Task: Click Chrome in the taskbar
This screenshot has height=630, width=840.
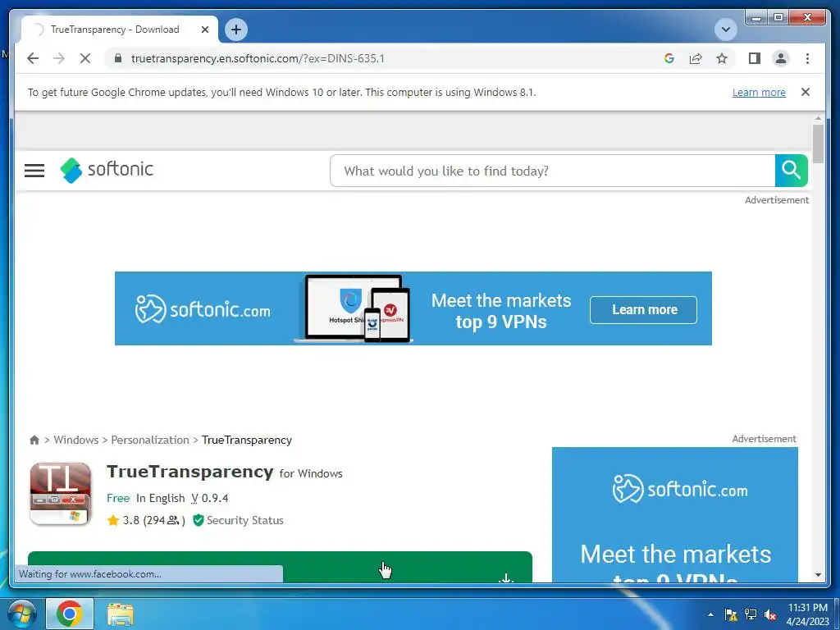Action: [x=70, y=614]
